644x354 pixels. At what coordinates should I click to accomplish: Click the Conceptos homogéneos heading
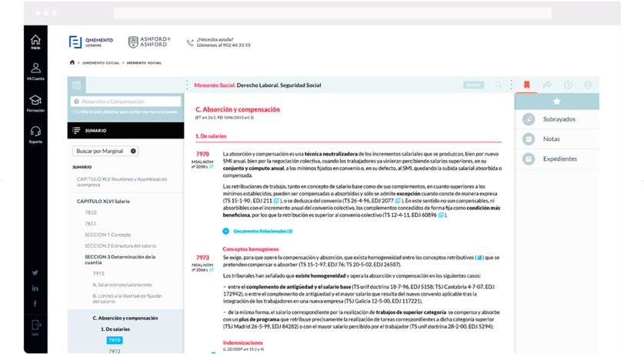tap(251, 249)
